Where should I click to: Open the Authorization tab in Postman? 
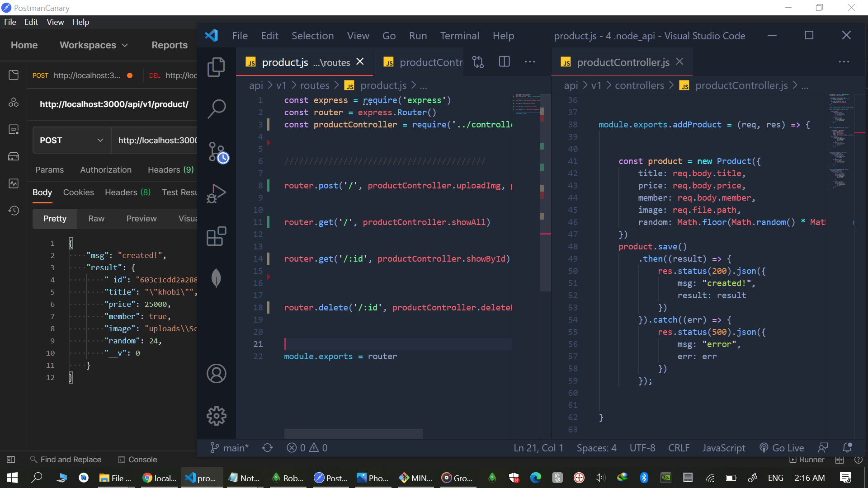tap(106, 170)
